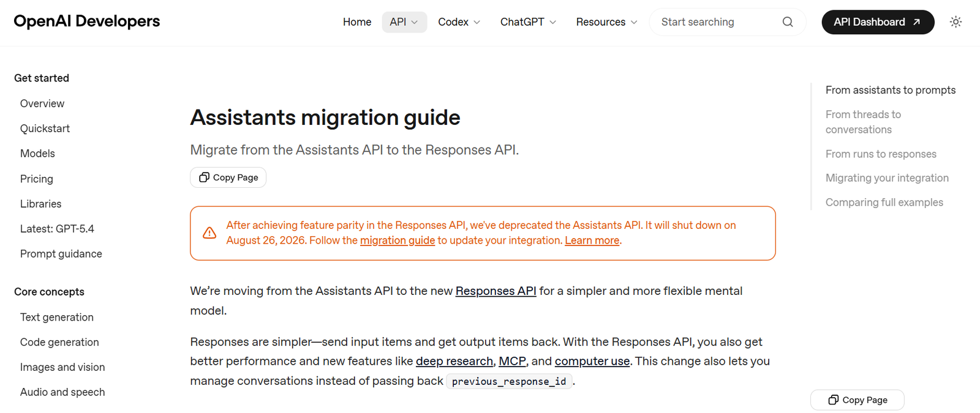980x413 pixels.
Task: Click the warning triangle icon in banner
Action: [x=209, y=233]
